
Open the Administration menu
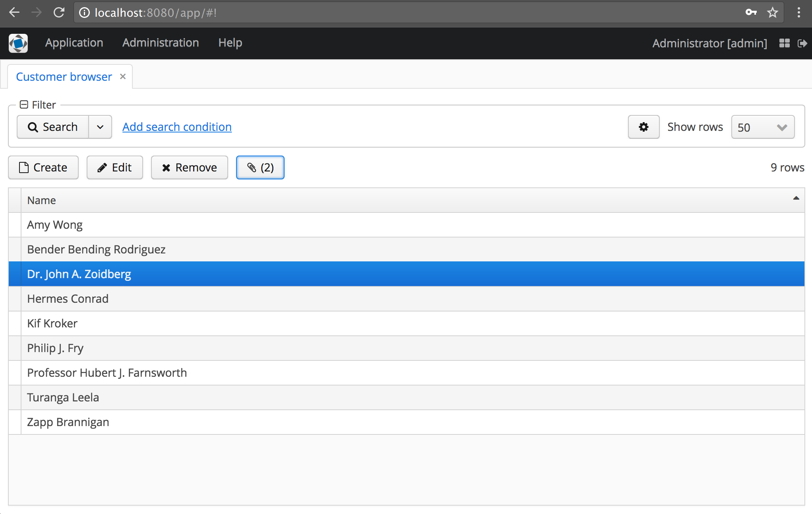pos(161,43)
